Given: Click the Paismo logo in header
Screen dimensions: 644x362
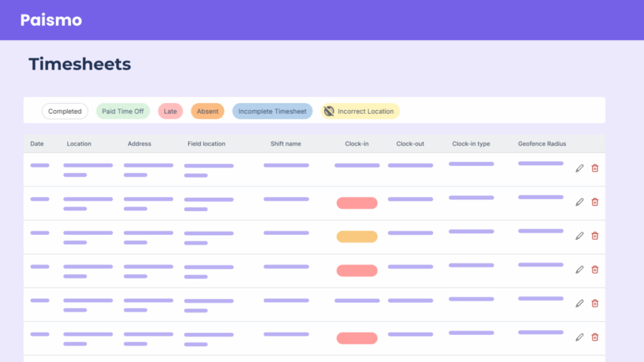Looking at the screenshot, I should tap(51, 20).
